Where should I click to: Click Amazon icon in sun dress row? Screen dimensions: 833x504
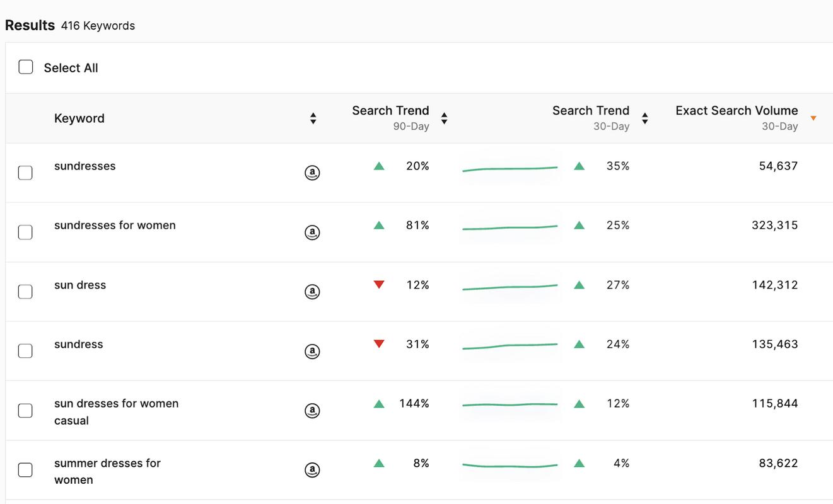tap(312, 292)
